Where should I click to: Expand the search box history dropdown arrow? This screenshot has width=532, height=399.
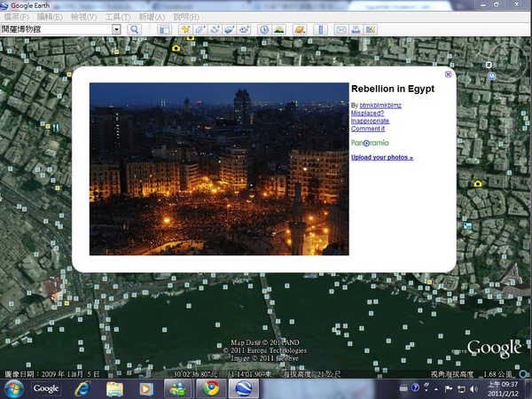[x=116, y=29]
